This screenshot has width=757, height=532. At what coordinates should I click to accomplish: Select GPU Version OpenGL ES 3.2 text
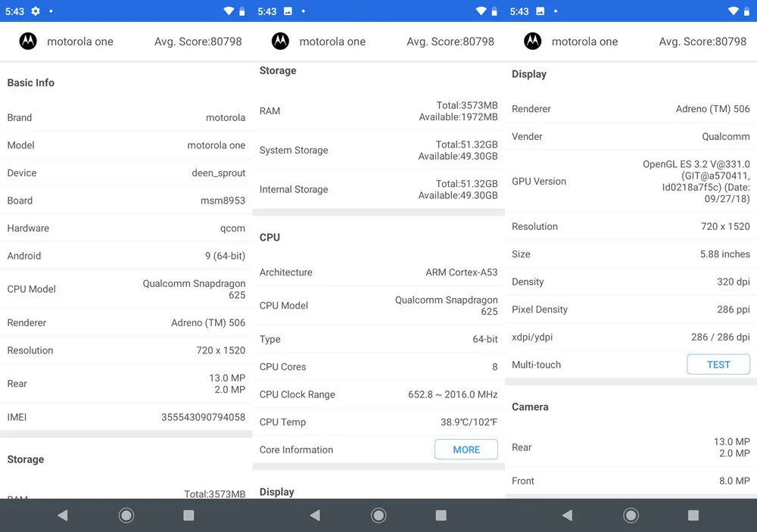696,182
